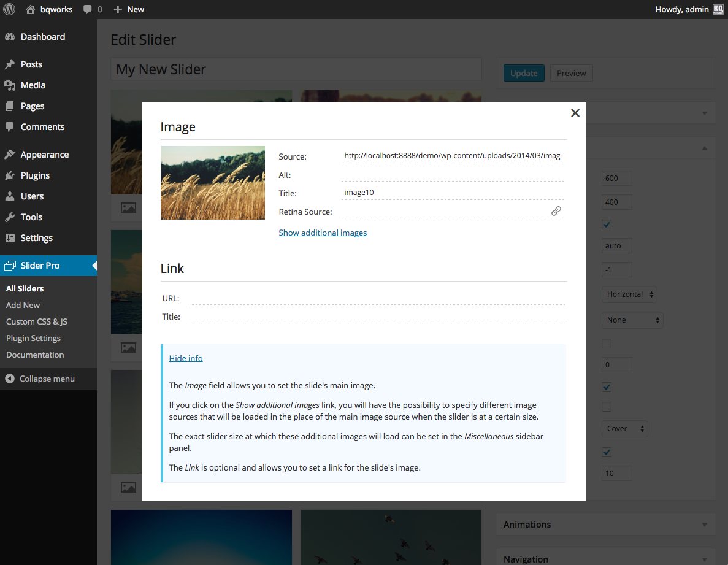
Task: Click the image icon under first slide
Action: 129,207
